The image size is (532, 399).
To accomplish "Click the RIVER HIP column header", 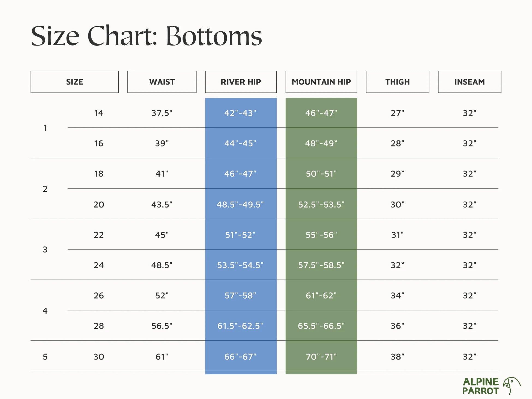I will coord(241,82).
